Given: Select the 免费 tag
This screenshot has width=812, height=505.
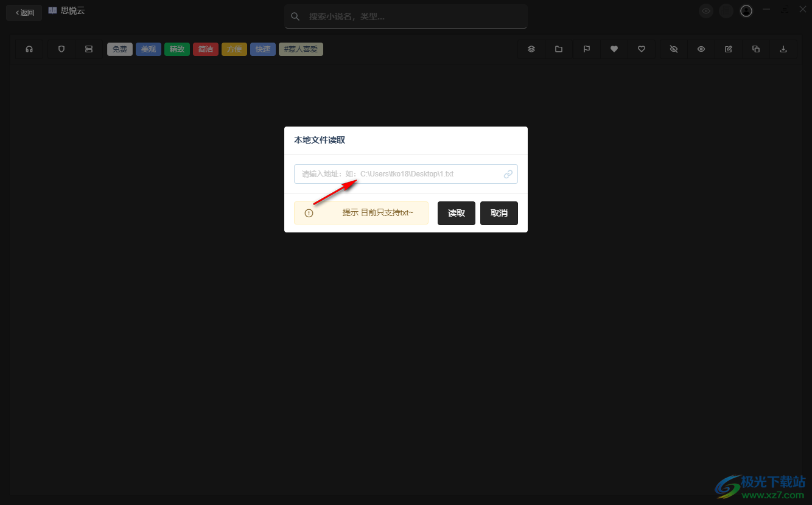Looking at the screenshot, I should click(x=120, y=49).
